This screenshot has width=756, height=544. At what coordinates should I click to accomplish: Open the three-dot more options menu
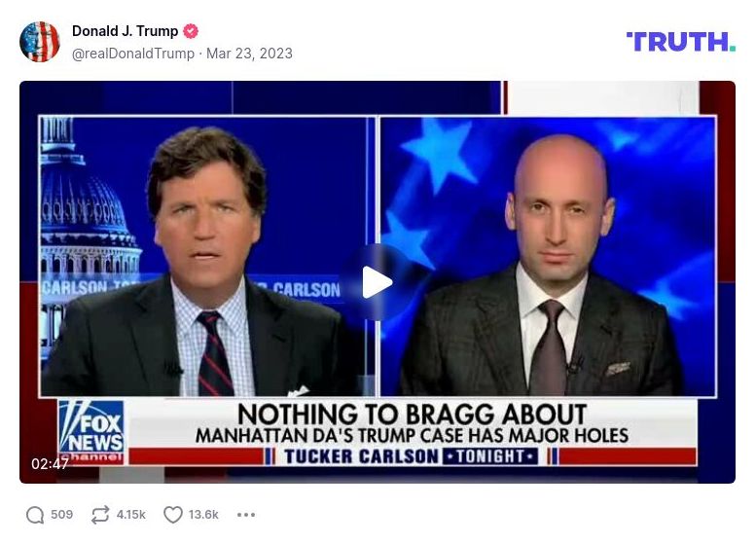[x=246, y=515]
